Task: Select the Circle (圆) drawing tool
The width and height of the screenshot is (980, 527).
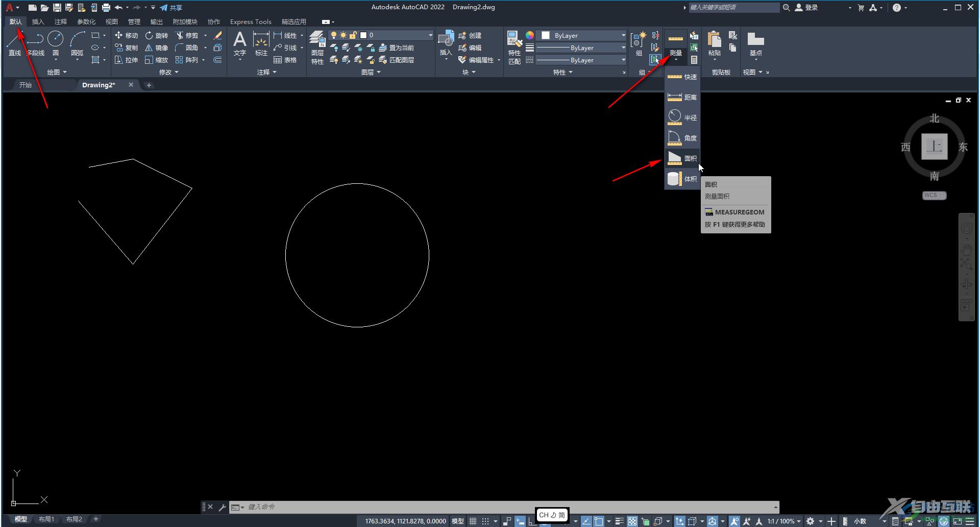Action: coord(55,43)
